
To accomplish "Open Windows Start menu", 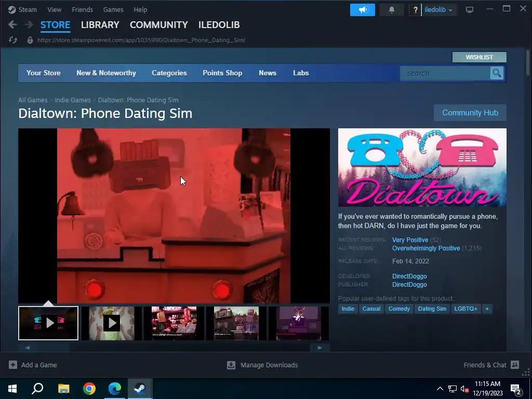I will pyautogui.click(x=12, y=389).
